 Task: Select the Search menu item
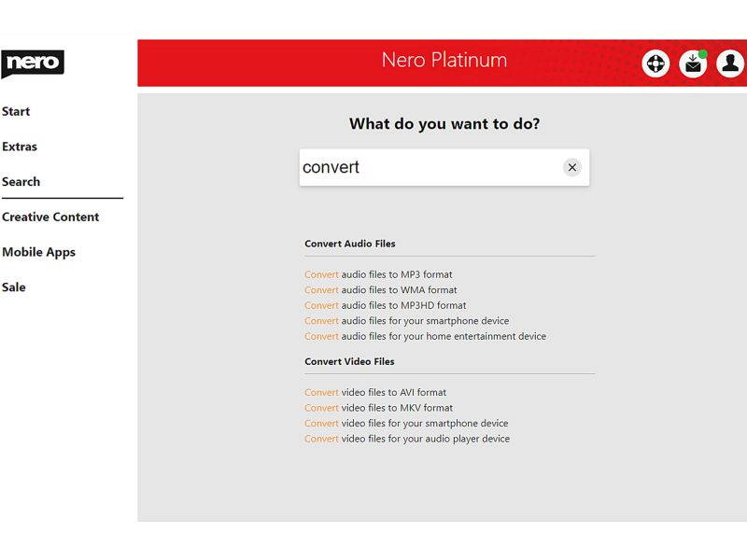[x=21, y=181]
